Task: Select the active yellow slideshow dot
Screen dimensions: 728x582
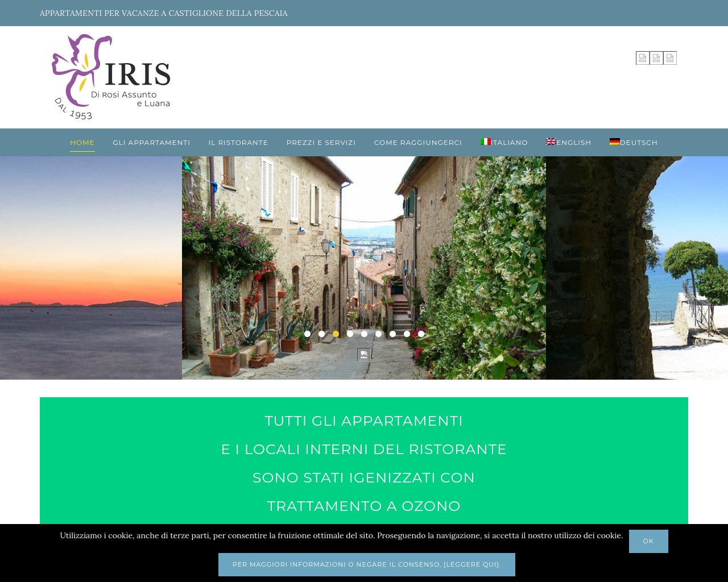Action: pyautogui.click(x=336, y=334)
